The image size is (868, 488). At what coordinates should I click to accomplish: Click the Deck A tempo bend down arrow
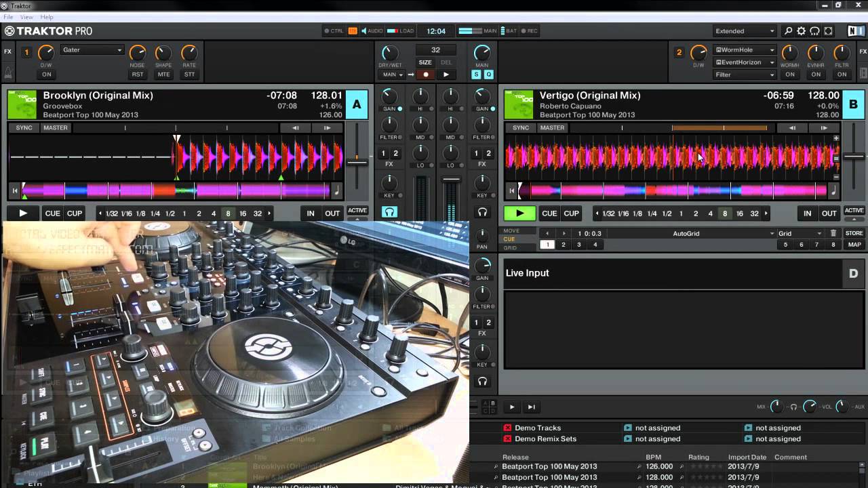(x=295, y=127)
